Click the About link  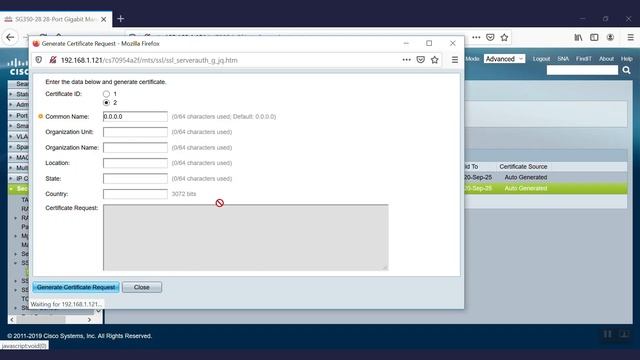pos(606,59)
